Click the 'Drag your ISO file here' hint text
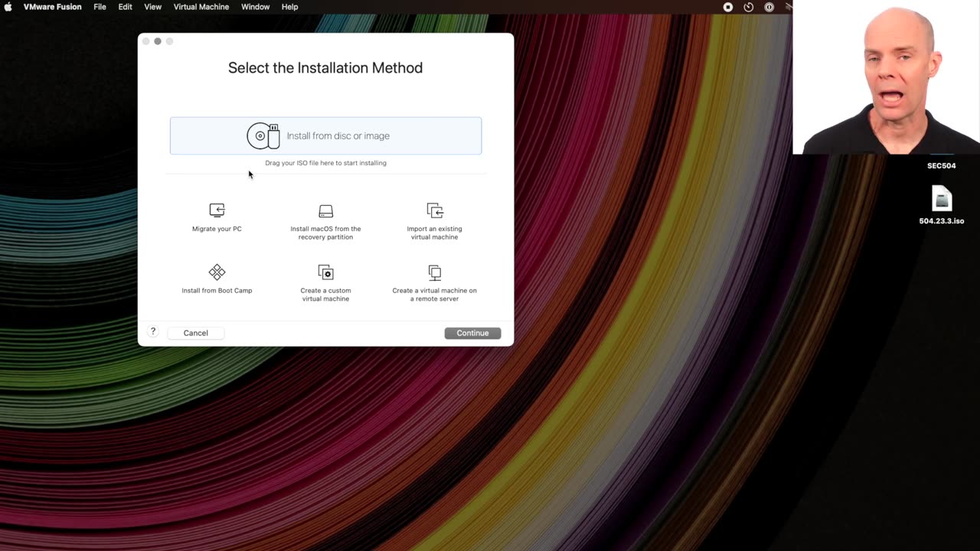This screenshot has height=551, width=980. [325, 163]
